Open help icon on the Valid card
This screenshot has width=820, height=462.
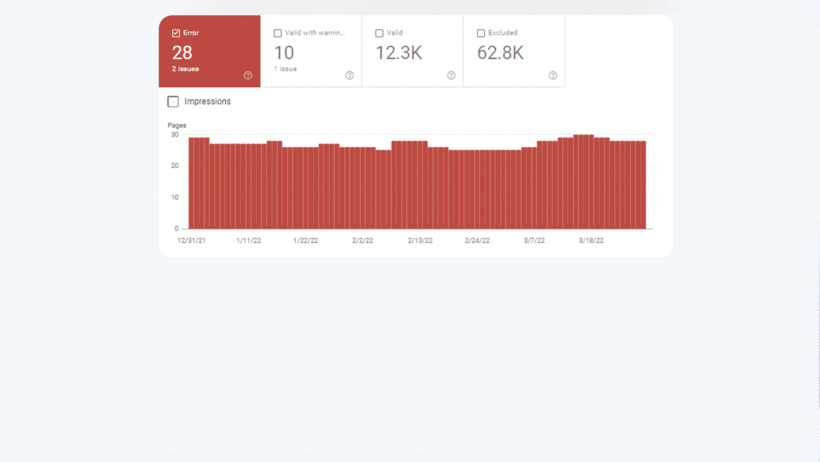point(451,75)
